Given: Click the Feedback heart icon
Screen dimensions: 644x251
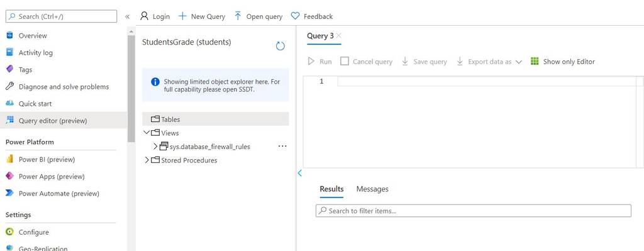Looking at the screenshot, I should [295, 16].
